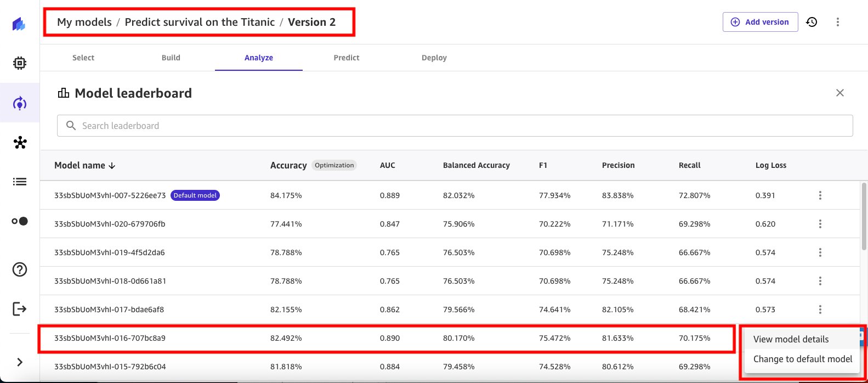Choose View model details from the menu

coord(802,339)
